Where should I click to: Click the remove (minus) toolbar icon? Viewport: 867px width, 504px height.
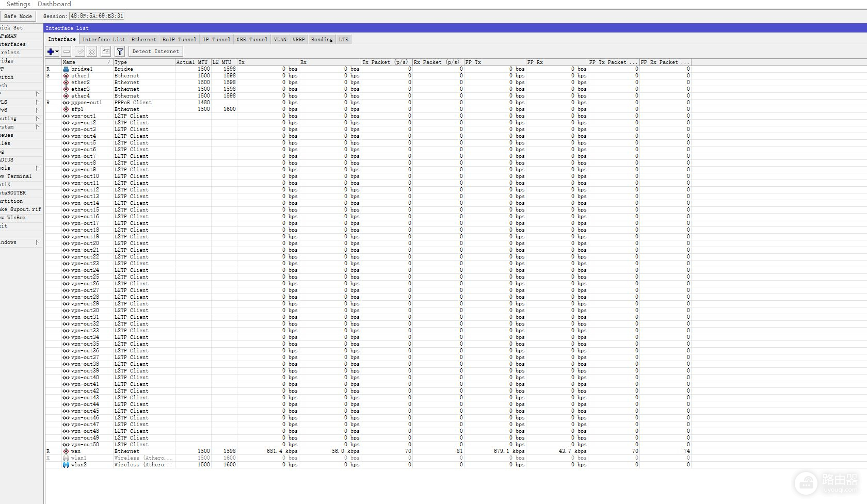(67, 52)
